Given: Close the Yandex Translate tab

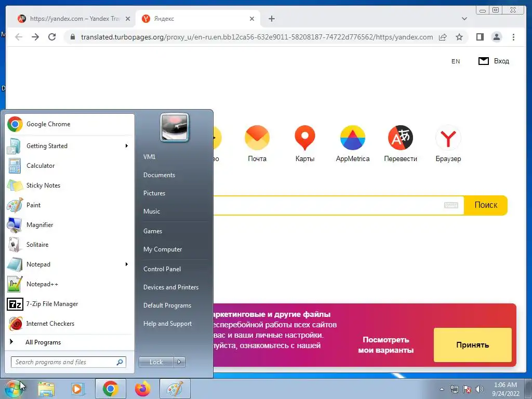Looking at the screenshot, I should tap(128, 19).
